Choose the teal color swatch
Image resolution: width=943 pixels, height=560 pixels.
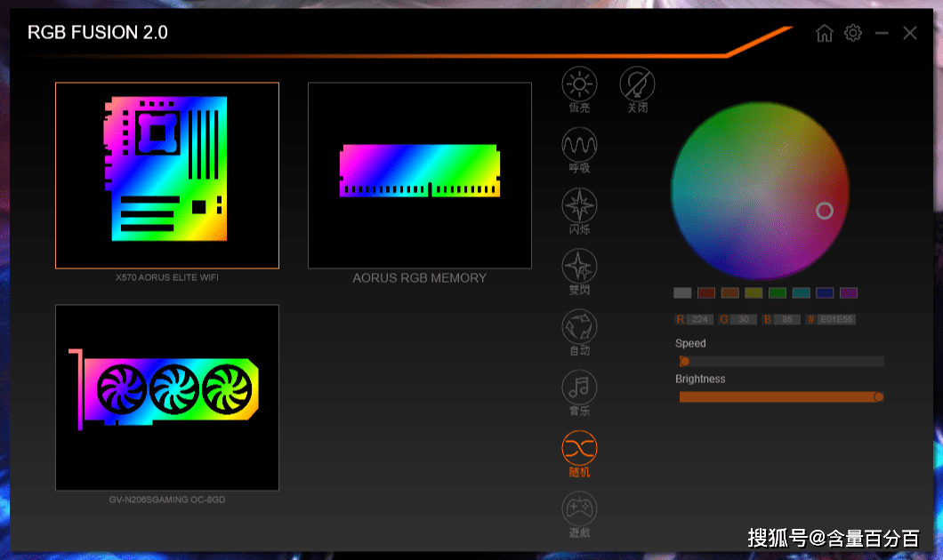tap(801, 292)
